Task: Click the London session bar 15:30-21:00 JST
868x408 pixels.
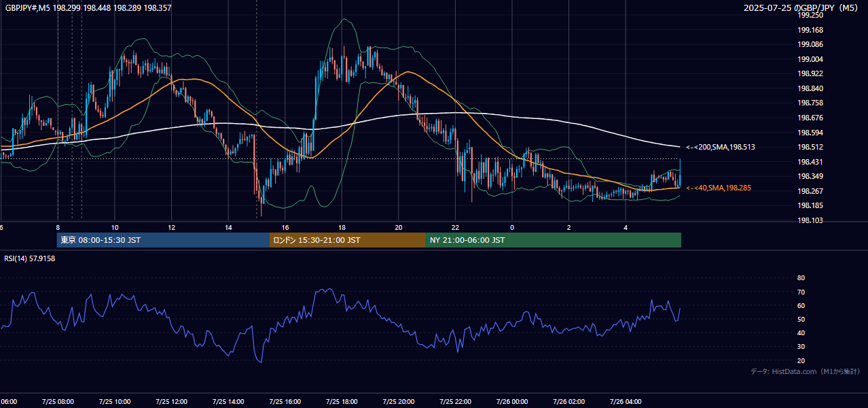Action: [x=348, y=240]
